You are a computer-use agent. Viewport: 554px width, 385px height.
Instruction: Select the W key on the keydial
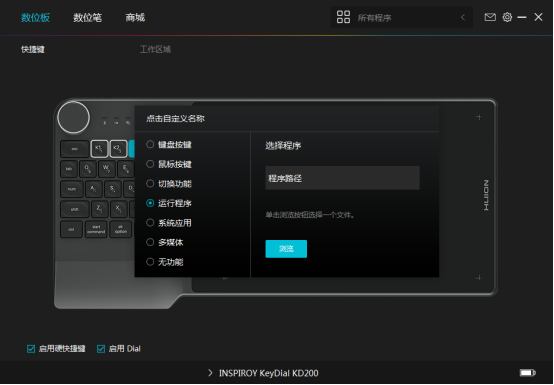point(106,169)
